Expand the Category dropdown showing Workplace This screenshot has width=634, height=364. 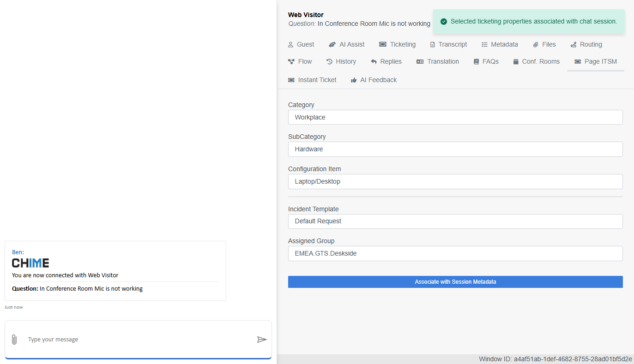tap(455, 117)
